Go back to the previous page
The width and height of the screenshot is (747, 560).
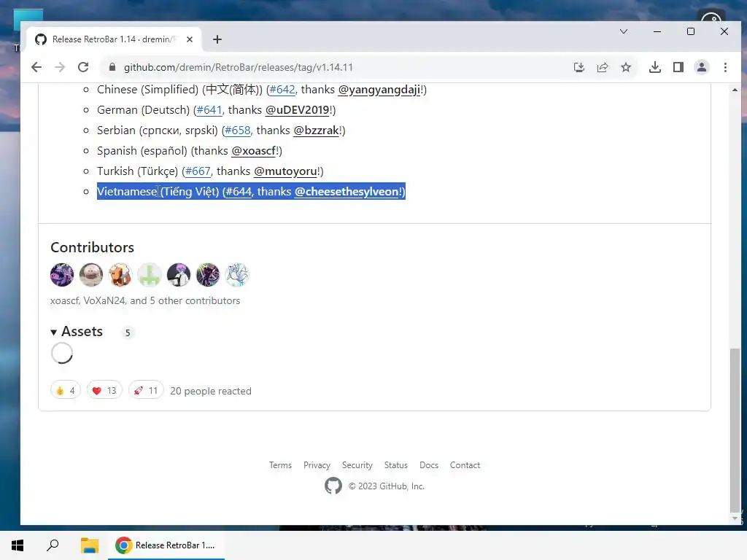pos(36,67)
